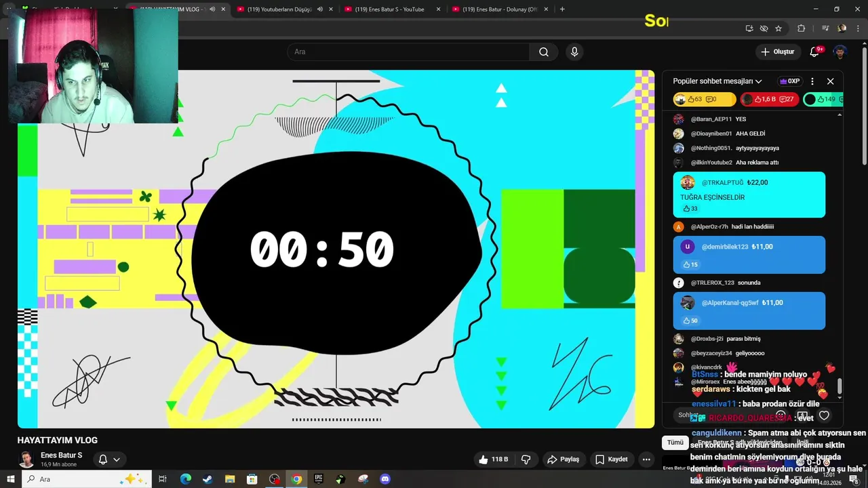Screen dimensions: 868x488
Task: Open Enes Batur S channel name link
Action: click(x=61, y=455)
